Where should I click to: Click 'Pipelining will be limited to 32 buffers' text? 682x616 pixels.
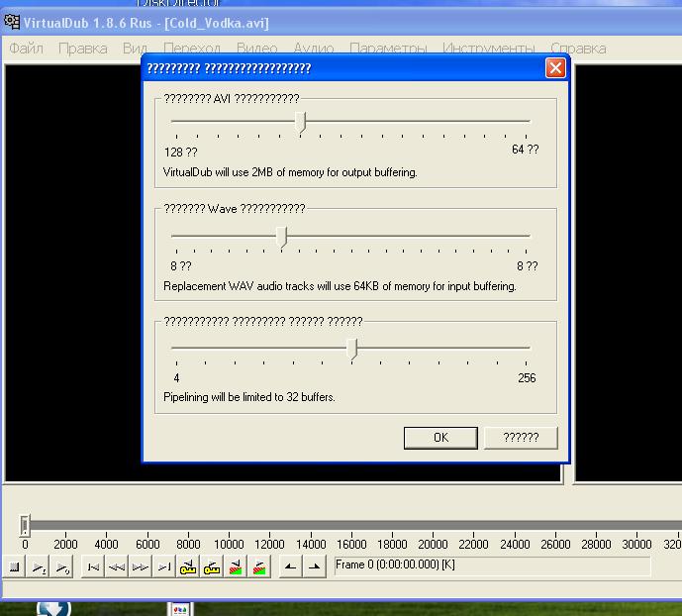point(249,397)
